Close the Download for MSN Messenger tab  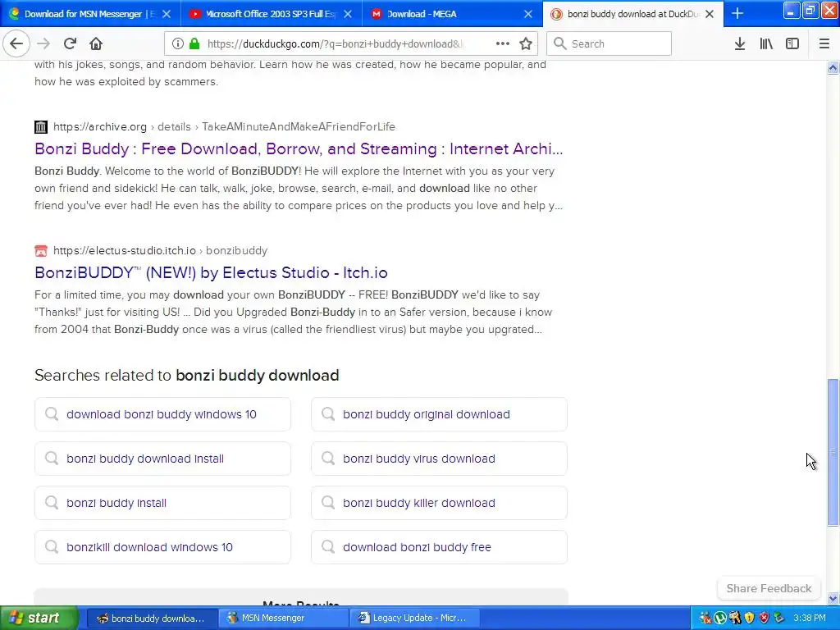[x=167, y=14]
